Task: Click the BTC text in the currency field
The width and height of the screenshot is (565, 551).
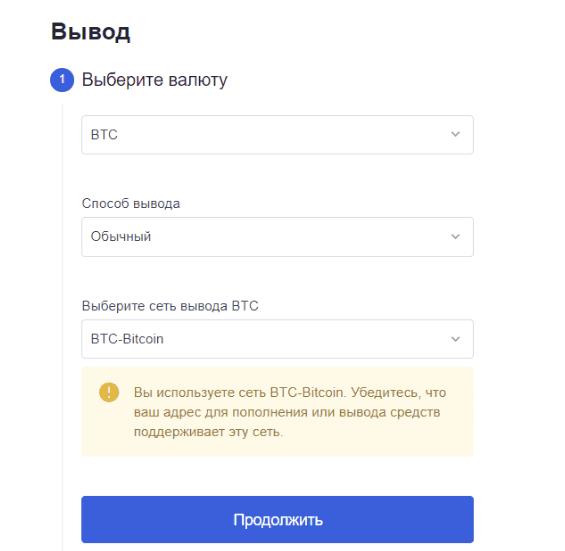Action: click(104, 135)
